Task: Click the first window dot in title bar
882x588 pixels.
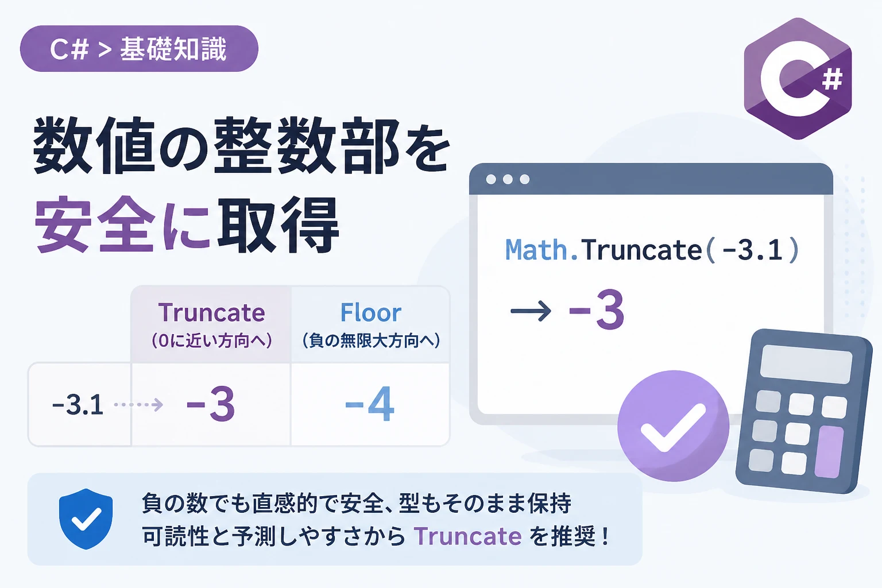Action: coord(491,179)
